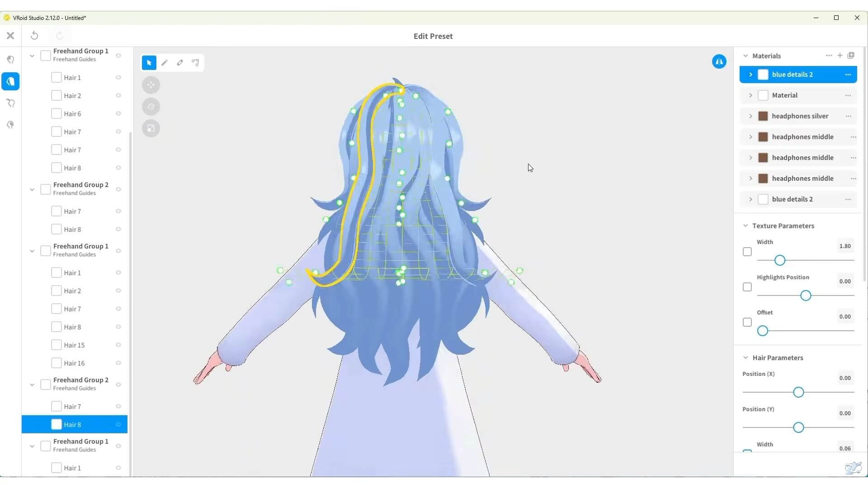
Task: Edit the Hair Width value 0.06
Action: point(844,448)
